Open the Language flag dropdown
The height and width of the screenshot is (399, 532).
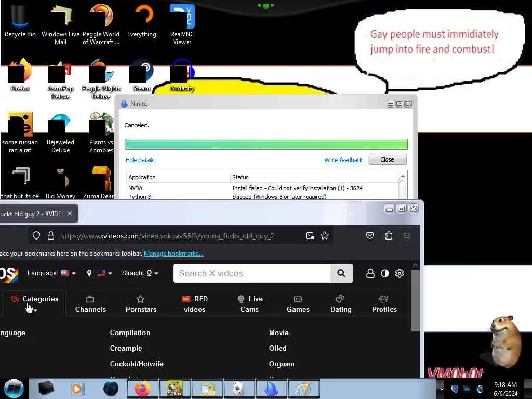pos(51,273)
